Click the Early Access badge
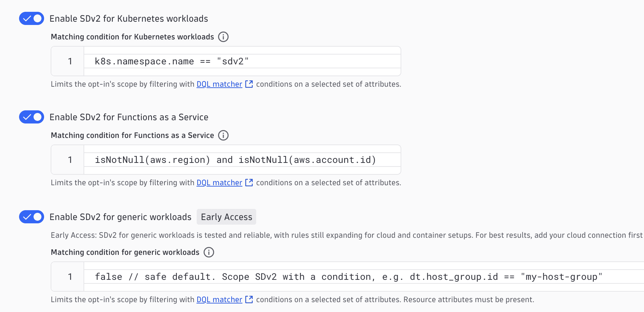This screenshot has height=312, width=644. tap(226, 217)
